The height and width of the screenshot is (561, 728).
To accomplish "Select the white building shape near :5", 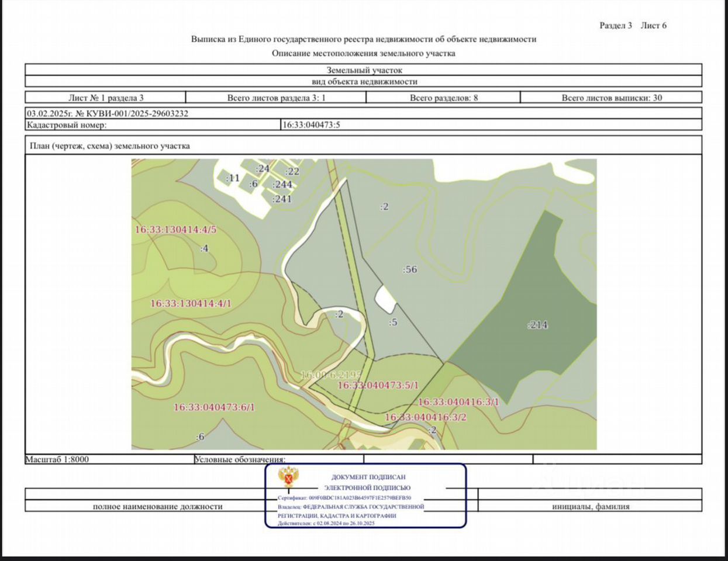I will (385, 299).
